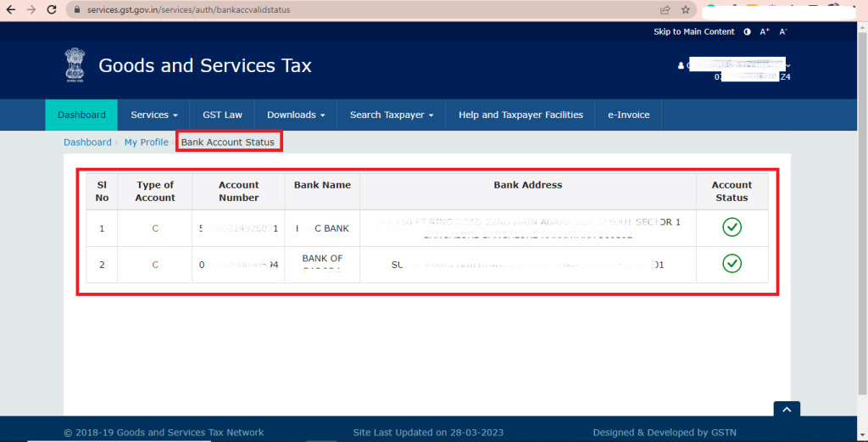Open the GST Law menu item

pos(222,115)
